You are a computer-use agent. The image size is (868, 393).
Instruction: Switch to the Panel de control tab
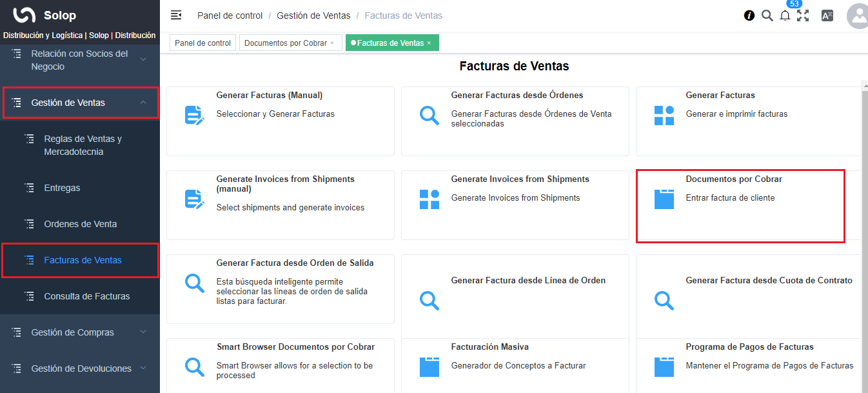pyautogui.click(x=202, y=43)
